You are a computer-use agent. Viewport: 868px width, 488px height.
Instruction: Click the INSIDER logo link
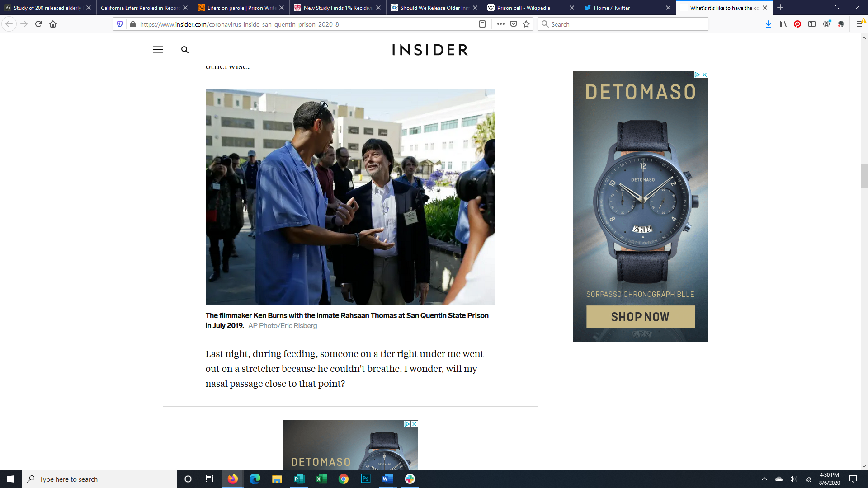pyautogui.click(x=429, y=50)
